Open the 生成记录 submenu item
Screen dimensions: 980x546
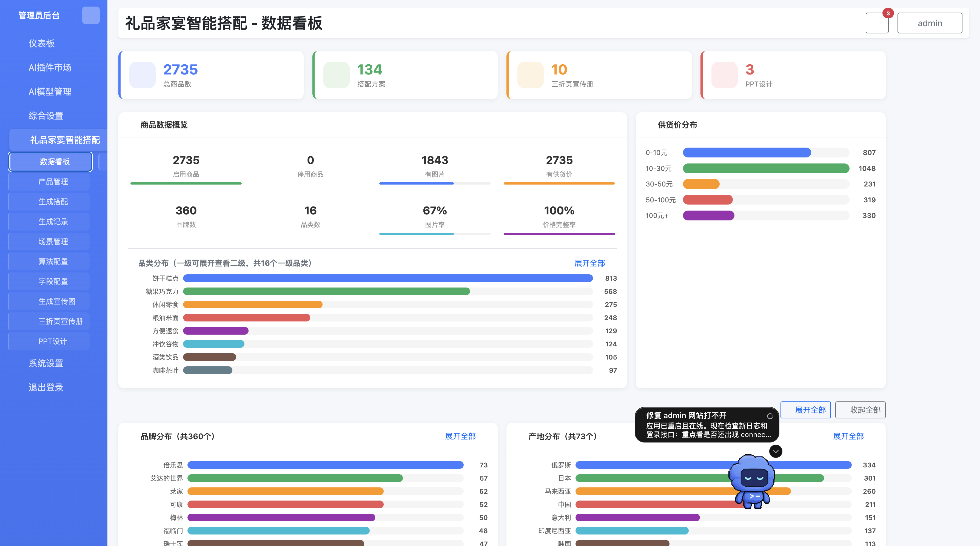(x=49, y=222)
